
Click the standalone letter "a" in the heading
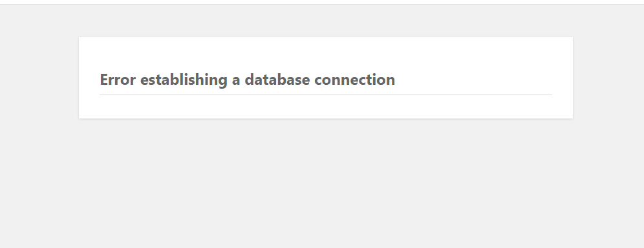(236, 80)
